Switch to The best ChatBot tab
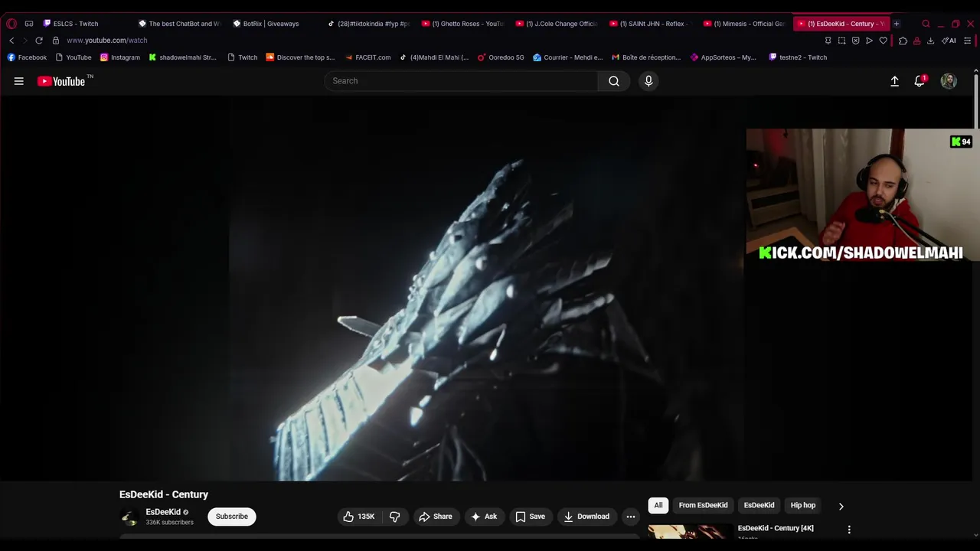This screenshot has width=980, height=551. tap(179, 24)
